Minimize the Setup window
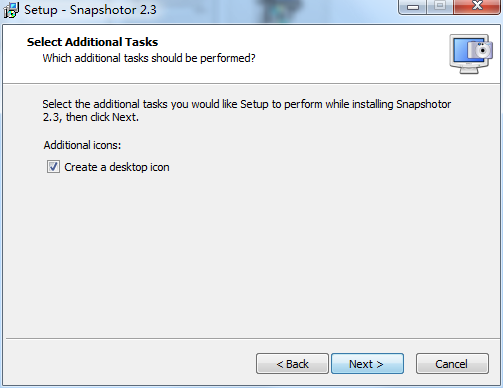 413,7
